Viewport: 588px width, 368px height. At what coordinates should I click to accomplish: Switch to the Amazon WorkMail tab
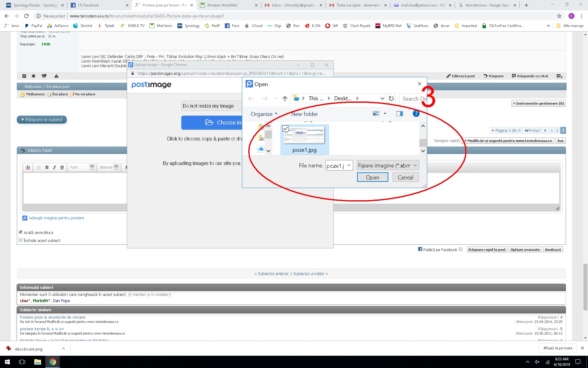pos(229,5)
